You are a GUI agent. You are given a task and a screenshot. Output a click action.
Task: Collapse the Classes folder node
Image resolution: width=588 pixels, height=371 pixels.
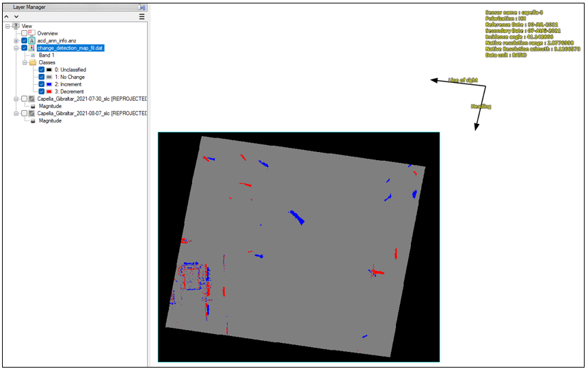point(24,62)
